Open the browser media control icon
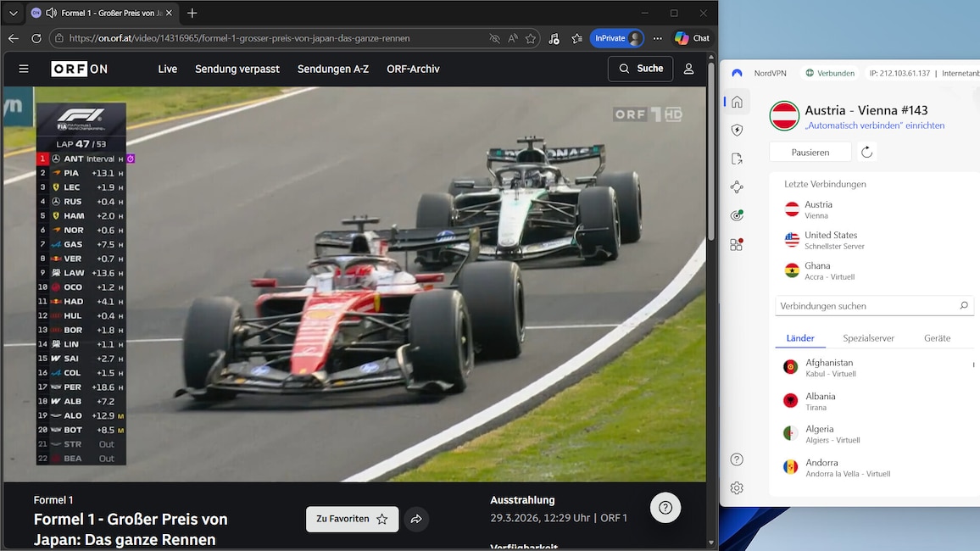The height and width of the screenshot is (551, 980). point(554,38)
